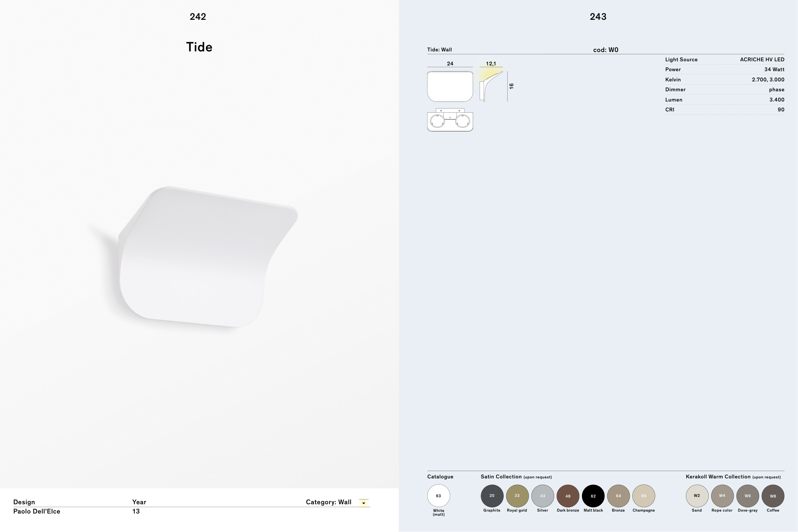The height and width of the screenshot is (532, 798).
Task: Choose the White matt 63 swatch
Action: tap(438, 496)
